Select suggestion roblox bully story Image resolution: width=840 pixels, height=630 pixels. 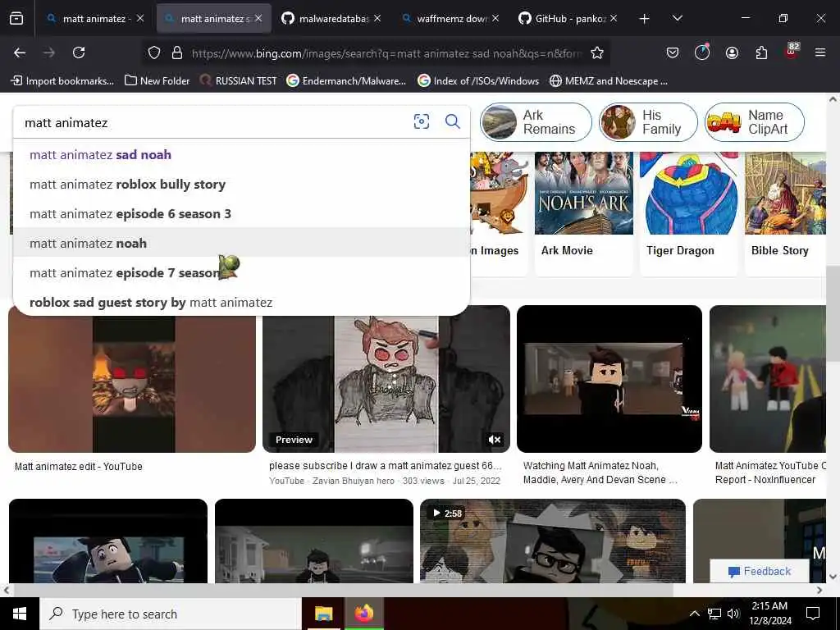click(241, 185)
